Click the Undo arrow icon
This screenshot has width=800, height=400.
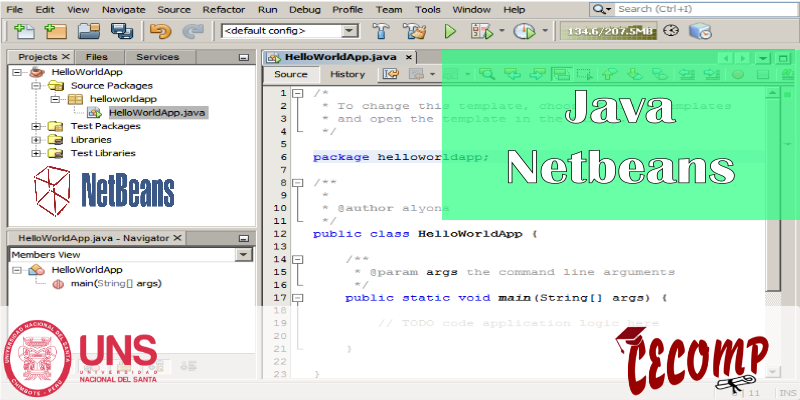pyautogui.click(x=160, y=31)
